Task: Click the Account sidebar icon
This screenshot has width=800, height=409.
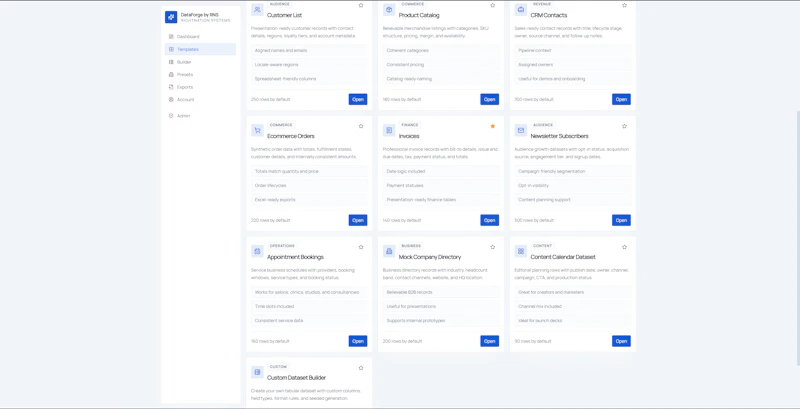Action: [171, 99]
